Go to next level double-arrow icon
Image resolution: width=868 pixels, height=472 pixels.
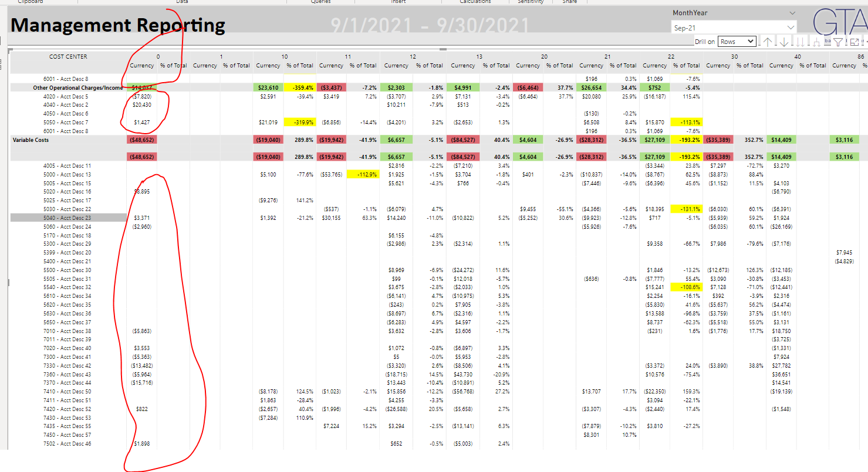pos(800,42)
